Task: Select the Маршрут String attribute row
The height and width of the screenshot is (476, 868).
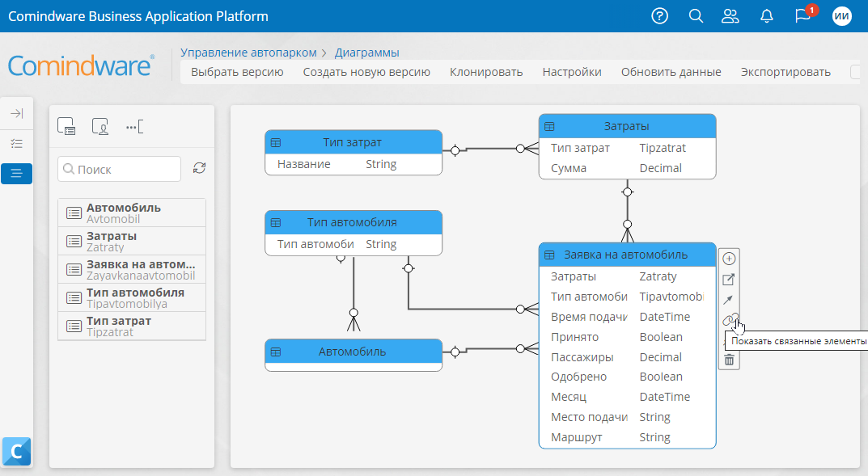Action: pyautogui.click(x=627, y=437)
